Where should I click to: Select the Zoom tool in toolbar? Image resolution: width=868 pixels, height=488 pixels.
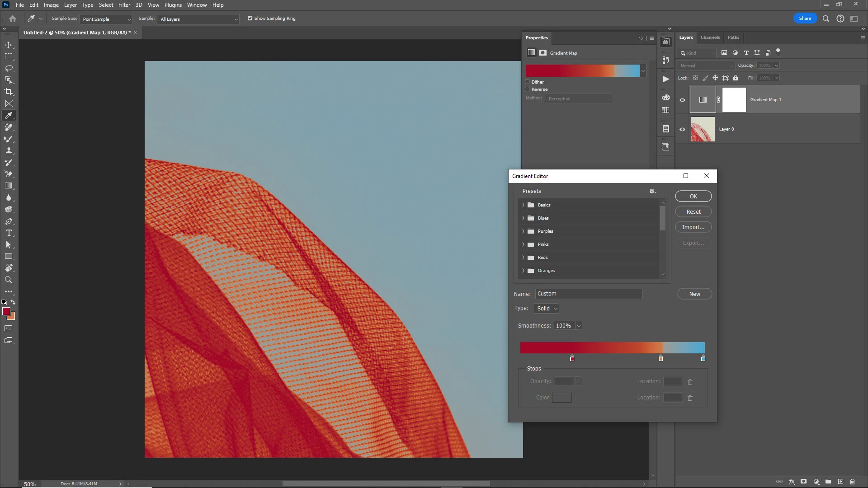[9, 280]
